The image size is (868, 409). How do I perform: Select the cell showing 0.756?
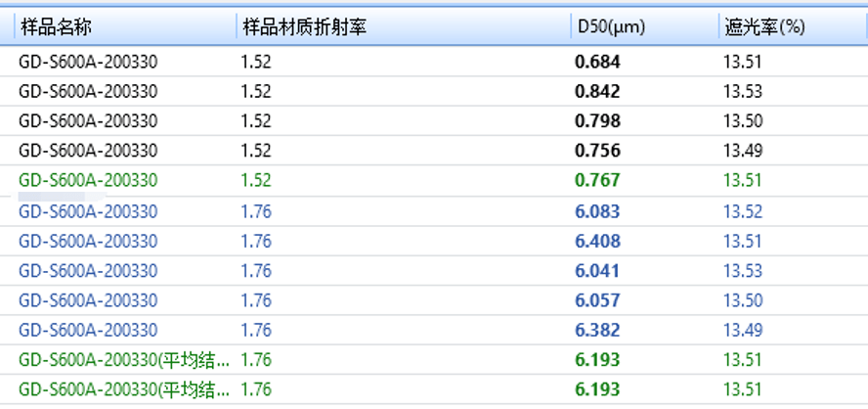597,151
